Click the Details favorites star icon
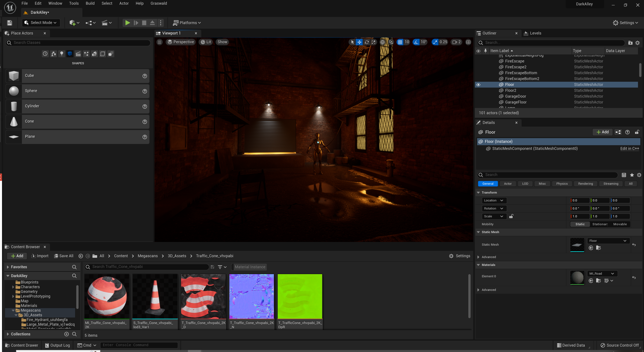The width and height of the screenshot is (644, 352). [x=632, y=175]
